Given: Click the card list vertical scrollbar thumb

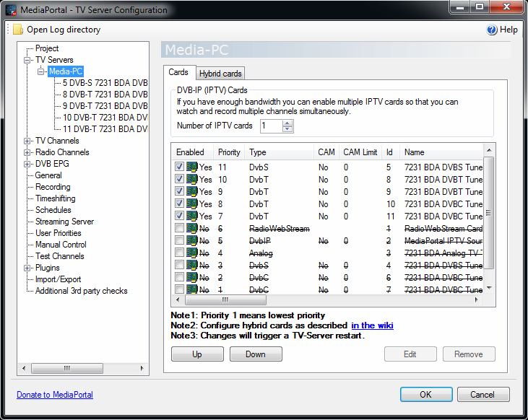Looking at the screenshot, I should coord(489,213).
